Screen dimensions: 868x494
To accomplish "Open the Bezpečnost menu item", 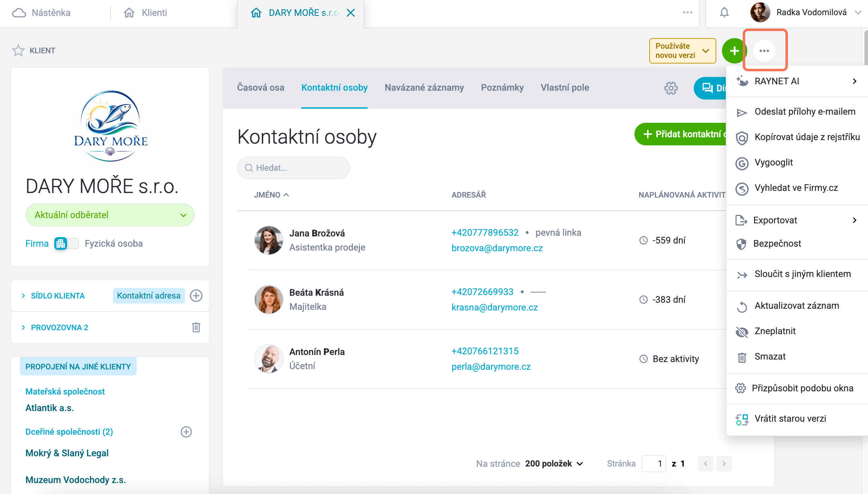I will [797, 243].
